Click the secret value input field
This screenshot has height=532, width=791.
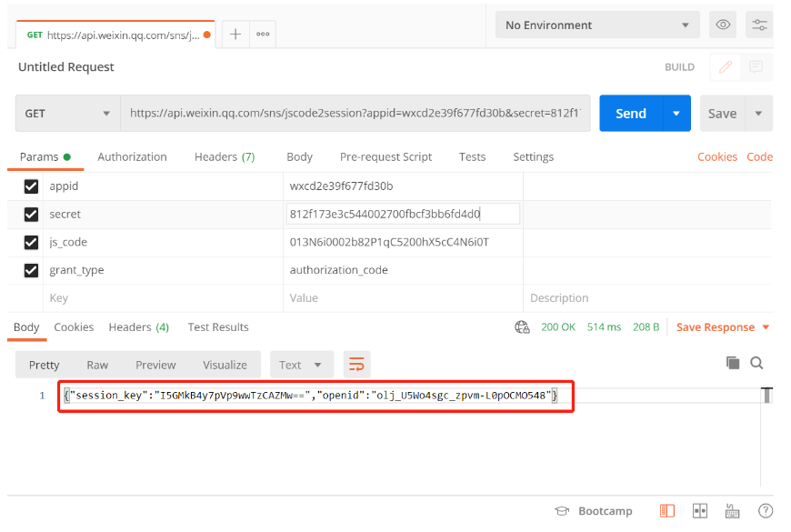(403, 214)
